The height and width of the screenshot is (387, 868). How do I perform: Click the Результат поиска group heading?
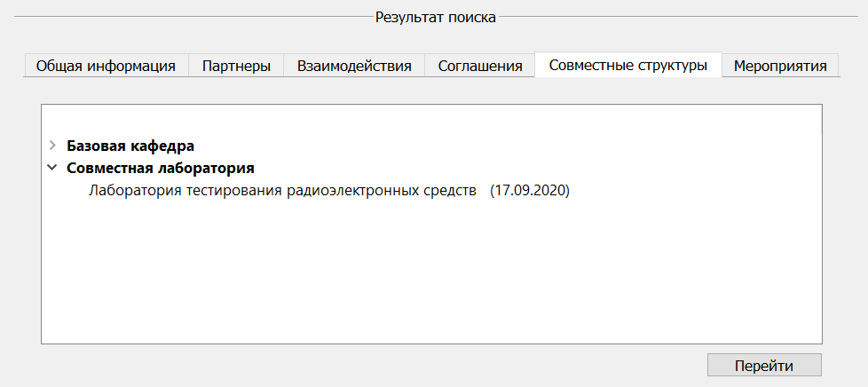tap(436, 17)
